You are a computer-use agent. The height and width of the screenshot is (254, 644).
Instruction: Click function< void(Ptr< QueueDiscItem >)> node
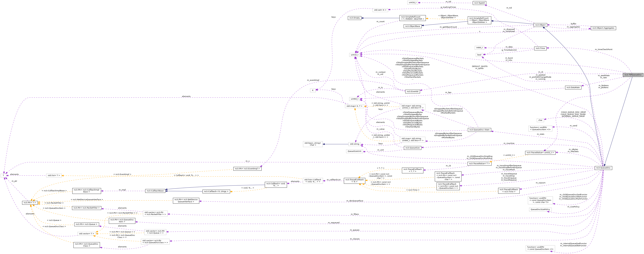click(x=540, y=129)
